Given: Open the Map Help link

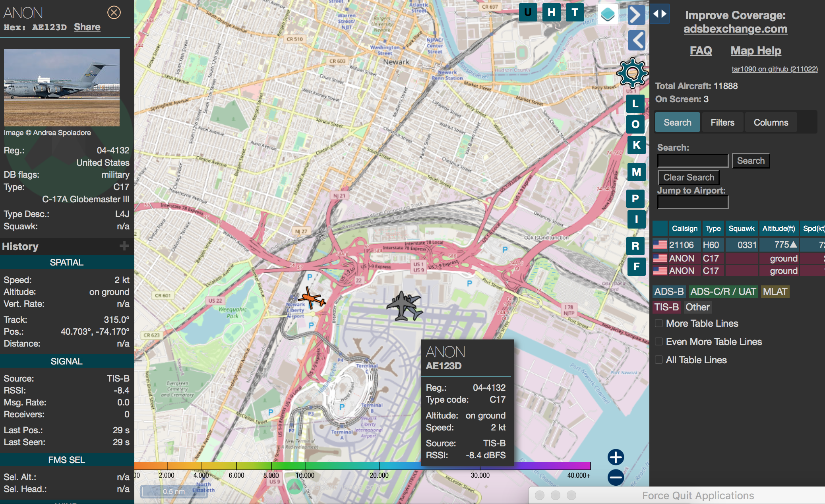Looking at the screenshot, I should [755, 51].
